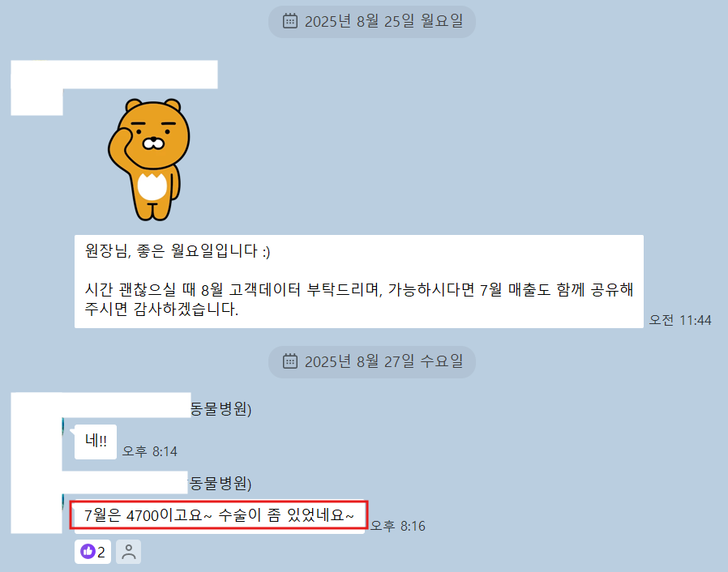The width and height of the screenshot is (728, 572).
Task: Click the 오후 8:16 timestamp
Action: (x=398, y=526)
